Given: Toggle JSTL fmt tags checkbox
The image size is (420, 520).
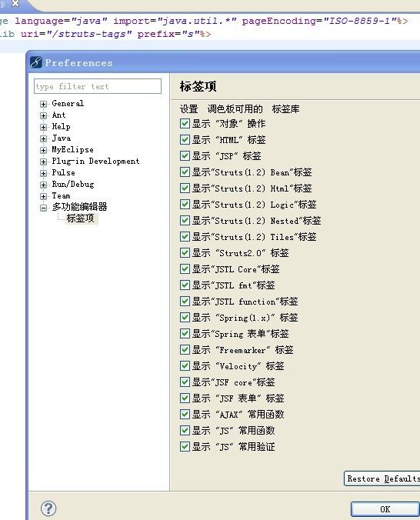Looking at the screenshot, I should pyautogui.click(x=185, y=285).
